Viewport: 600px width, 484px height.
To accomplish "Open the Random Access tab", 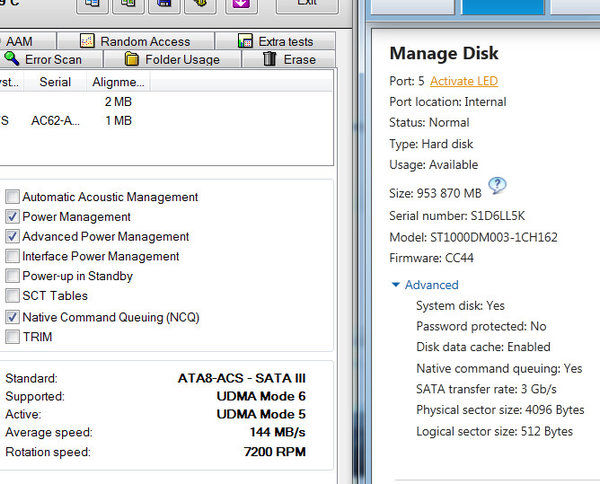I will click(x=135, y=41).
